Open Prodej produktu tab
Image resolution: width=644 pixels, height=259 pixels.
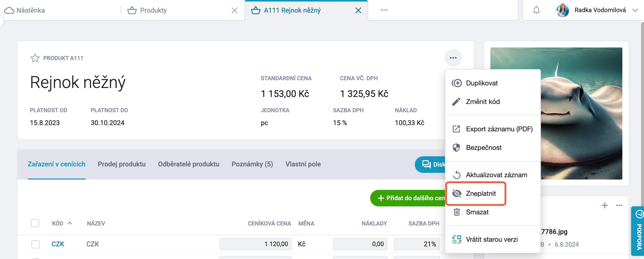(x=122, y=164)
